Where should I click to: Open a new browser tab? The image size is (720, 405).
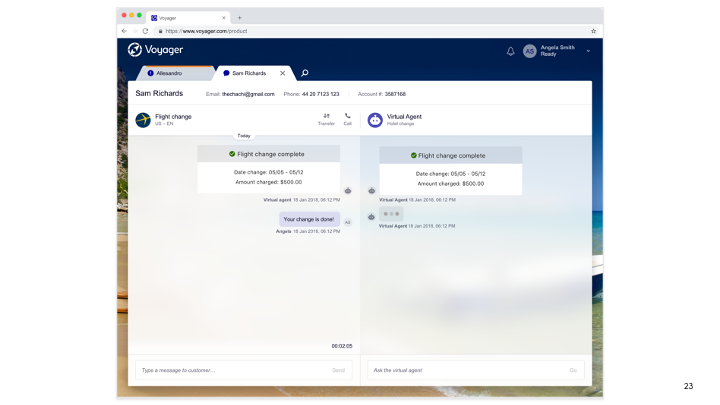coord(239,18)
